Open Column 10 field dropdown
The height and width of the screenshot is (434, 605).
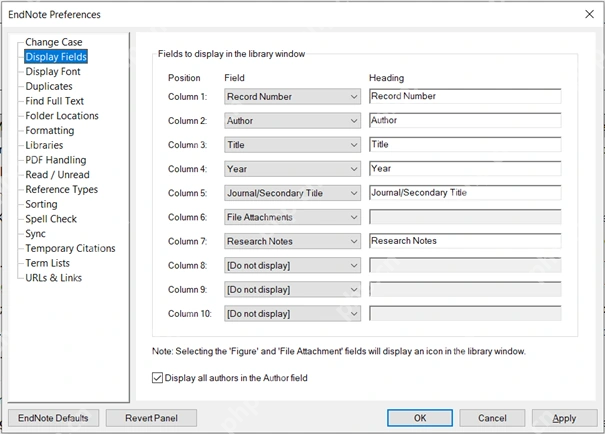[292, 314]
